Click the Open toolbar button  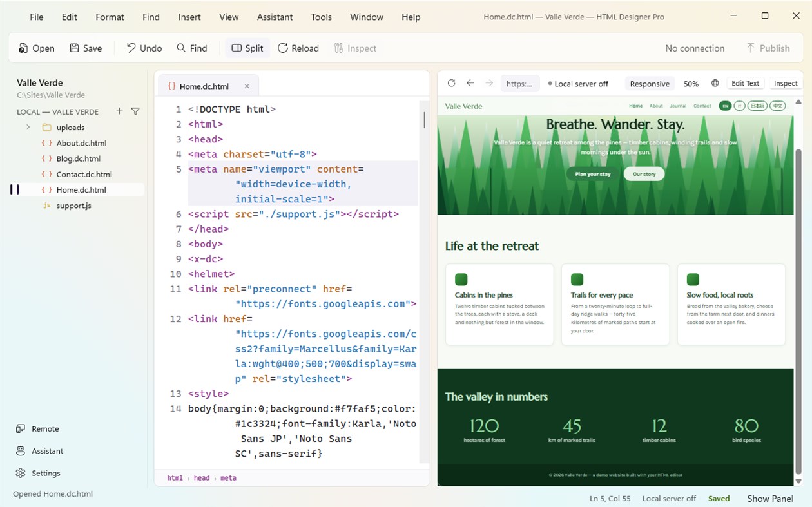[36, 48]
